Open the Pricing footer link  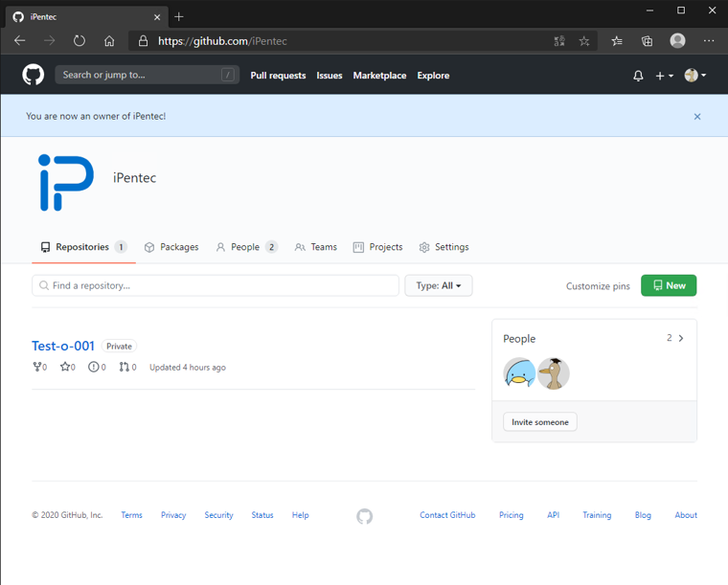pos(512,515)
